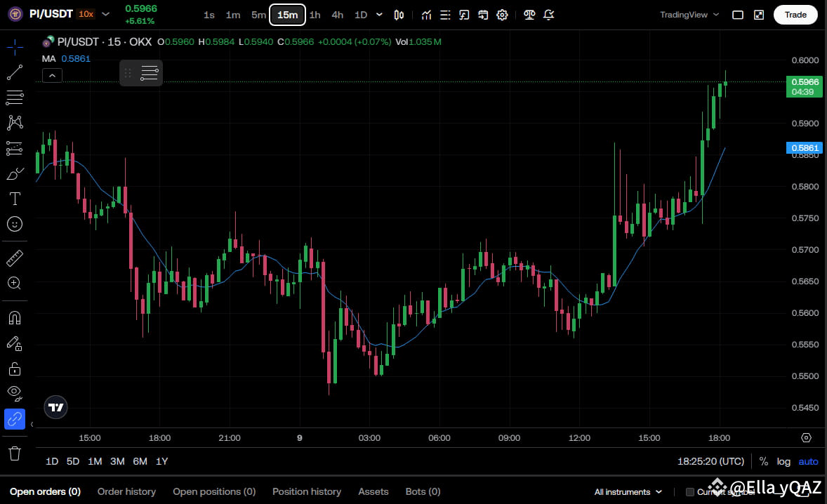Set chart range to 1Y

click(162, 461)
